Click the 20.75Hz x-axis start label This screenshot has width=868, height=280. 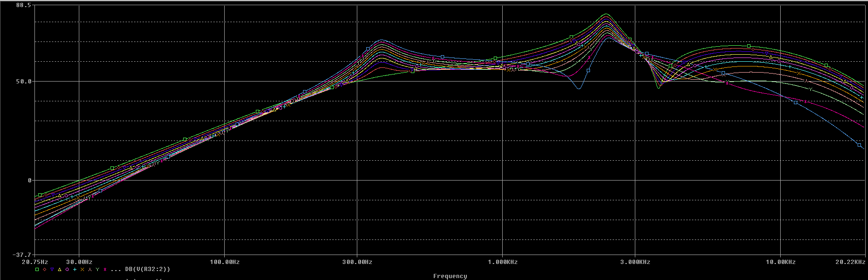click(35, 262)
